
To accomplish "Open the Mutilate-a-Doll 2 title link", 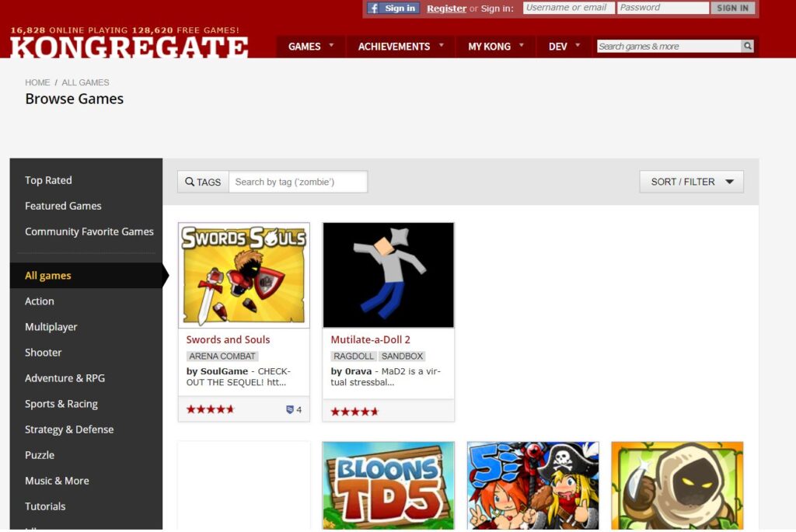I will click(370, 340).
